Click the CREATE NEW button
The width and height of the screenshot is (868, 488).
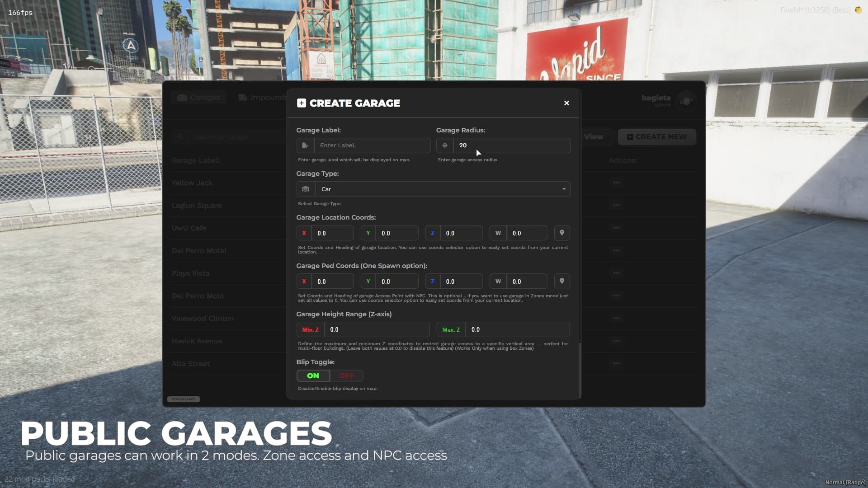pos(657,137)
